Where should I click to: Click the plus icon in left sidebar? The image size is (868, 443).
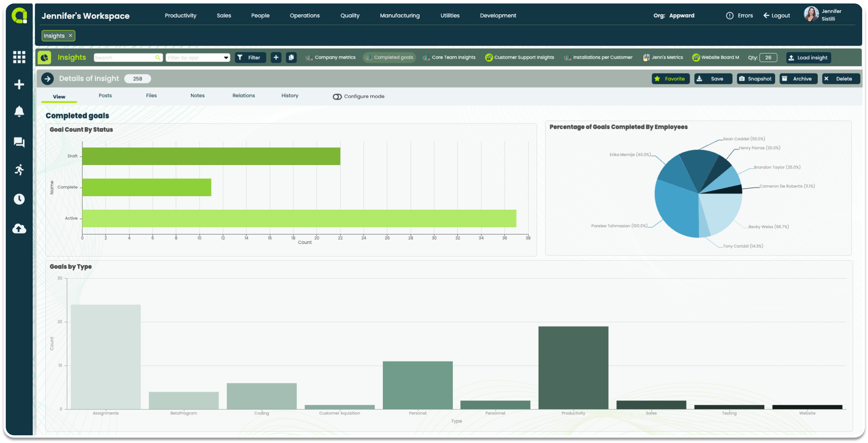[x=19, y=84]
